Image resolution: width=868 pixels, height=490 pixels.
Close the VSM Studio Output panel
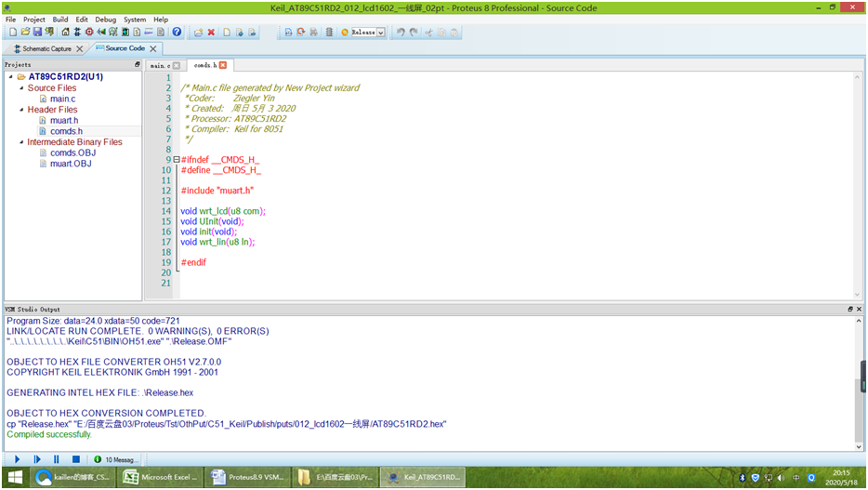coord(859,309)
